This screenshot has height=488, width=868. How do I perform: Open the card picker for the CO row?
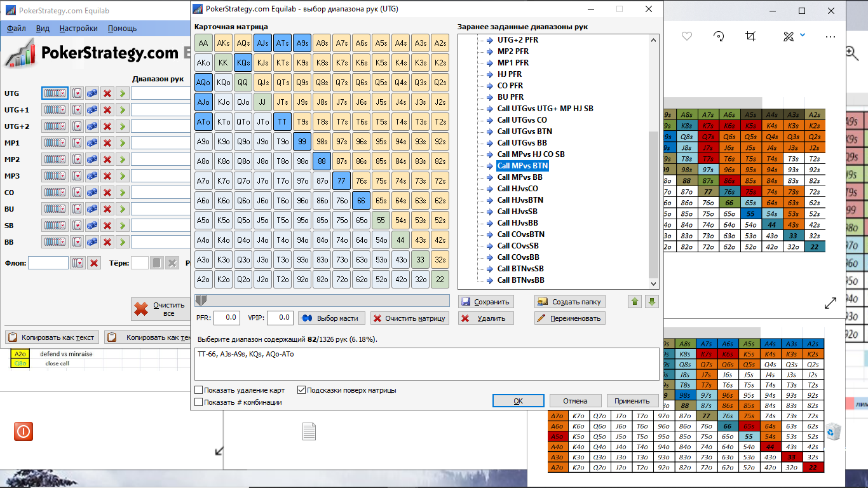[77, 193]
